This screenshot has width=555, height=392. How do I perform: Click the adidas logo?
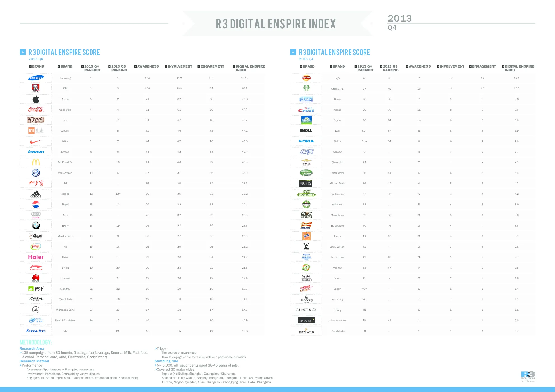click(x=36, y=194)
